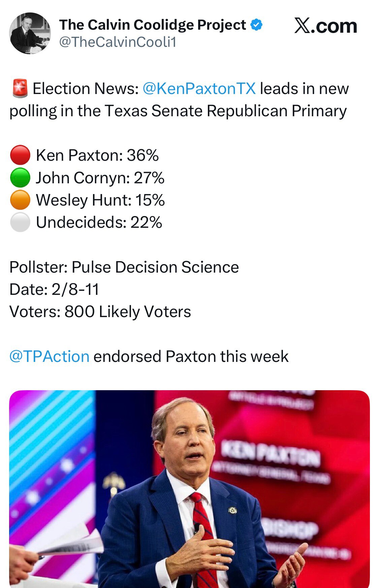This screenshot has height=588, width=379.
Task: Click the Date 2/8-11 text
Action: 54,289
